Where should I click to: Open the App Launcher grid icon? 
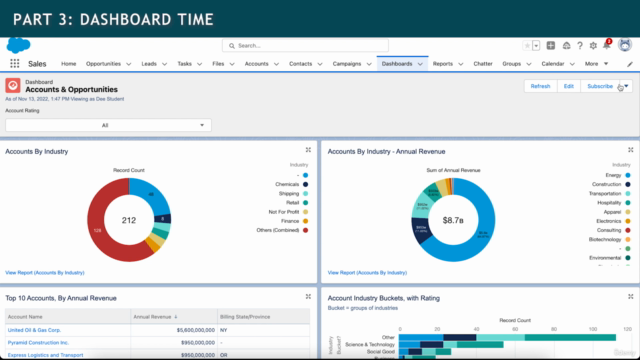pos(15,63)
